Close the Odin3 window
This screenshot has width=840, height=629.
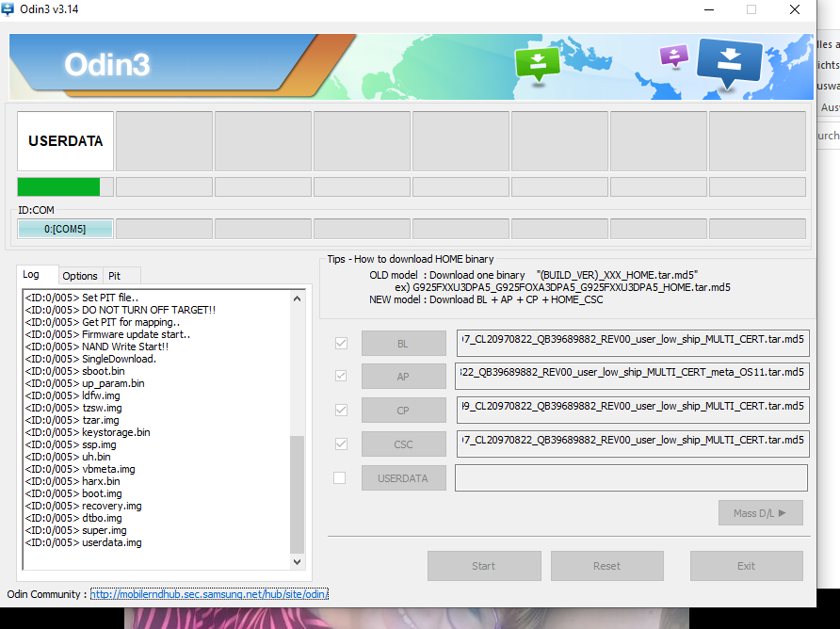795,9
